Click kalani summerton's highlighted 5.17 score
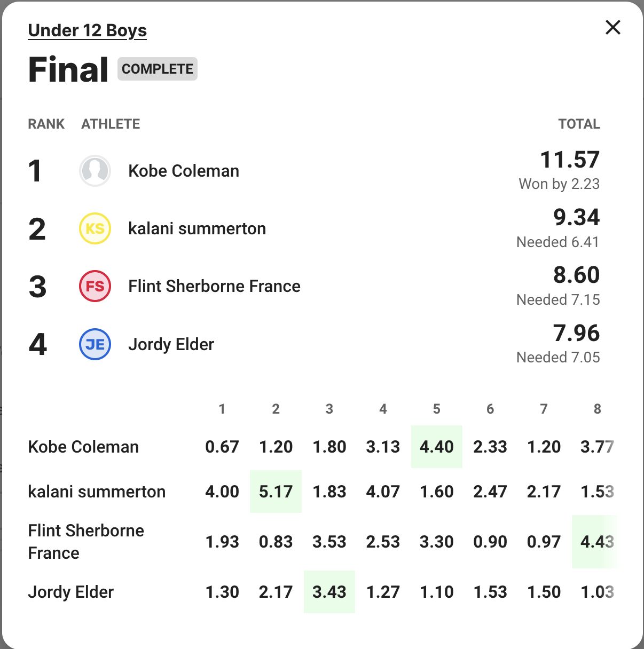644x649 pixels. tap(276, 492)
